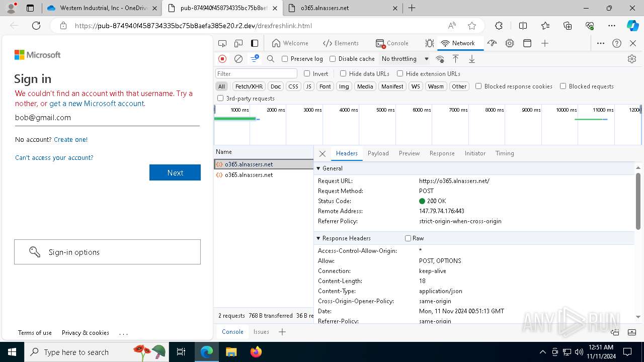Screen dimensions: 644x362
Task: Click Export HAR download arrow
Action: [472, 59]
